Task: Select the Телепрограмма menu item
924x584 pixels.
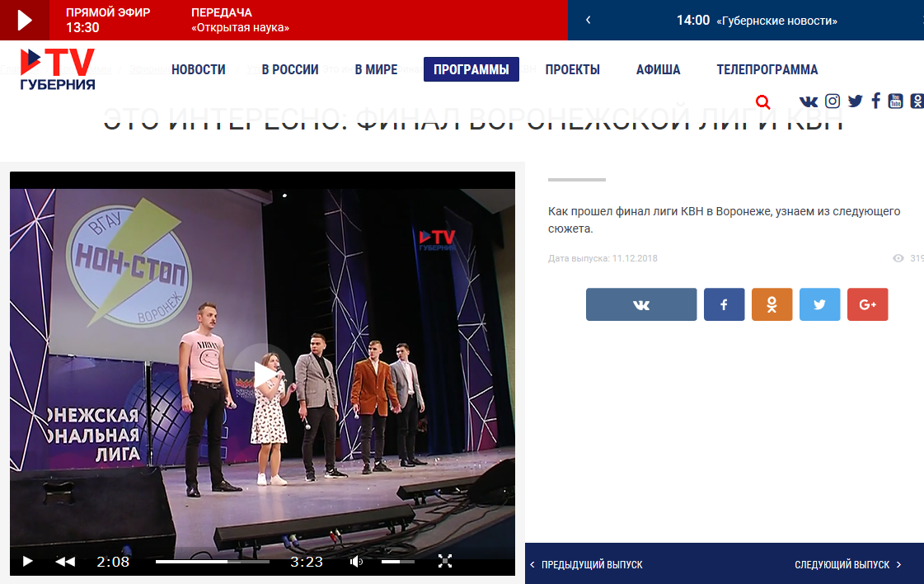Action: pyautogui.click(x=767, y=69)
